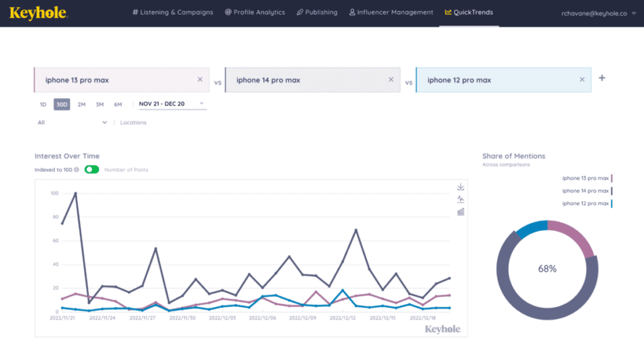The height and width of the screenshot is (351, 644).
Task: Open the NOV 21 - DEC 20 date picker
Action: click(x=172, y=104)
